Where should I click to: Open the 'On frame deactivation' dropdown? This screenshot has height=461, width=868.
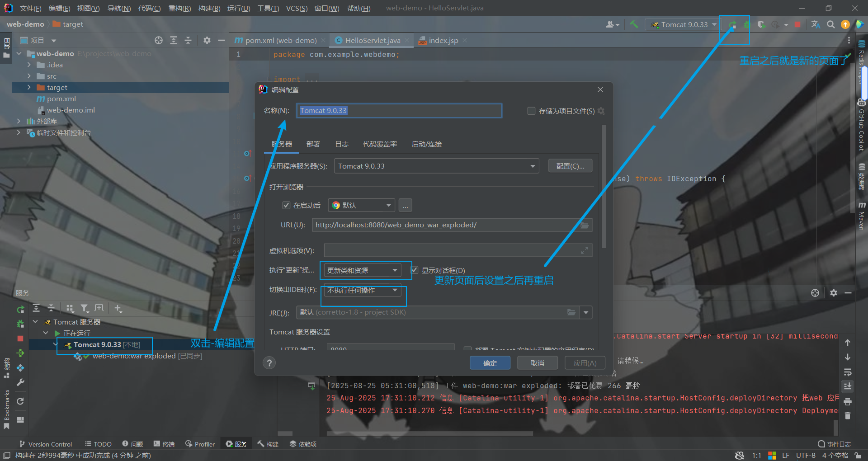[362, 290]
